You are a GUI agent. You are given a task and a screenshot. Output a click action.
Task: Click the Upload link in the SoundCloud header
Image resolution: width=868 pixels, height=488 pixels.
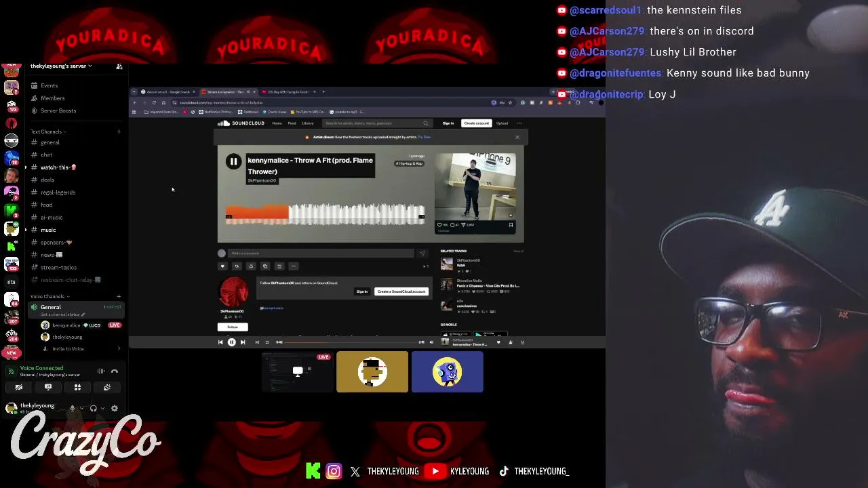coord(502,123)
